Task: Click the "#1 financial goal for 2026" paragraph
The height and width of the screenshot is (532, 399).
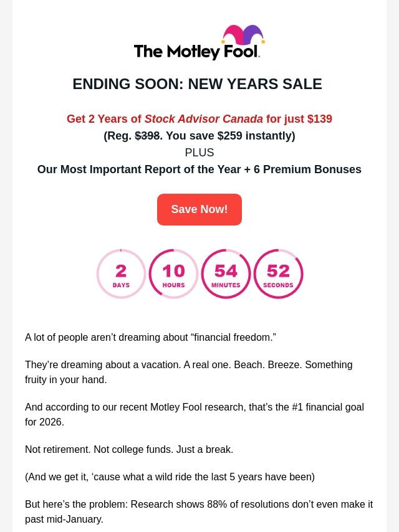Action: coord(194,414)
